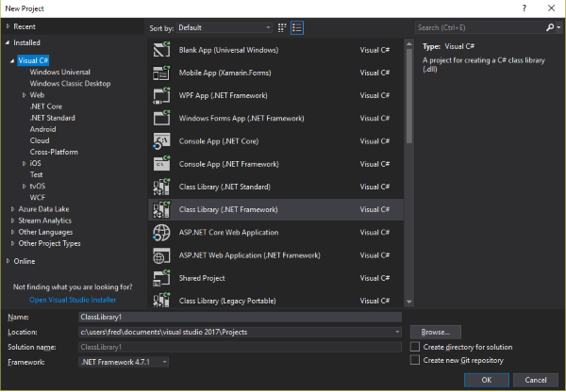The height and width of the screenshot is (392, 566).
Task: Open the help question mark button
Action: (524, 8)
